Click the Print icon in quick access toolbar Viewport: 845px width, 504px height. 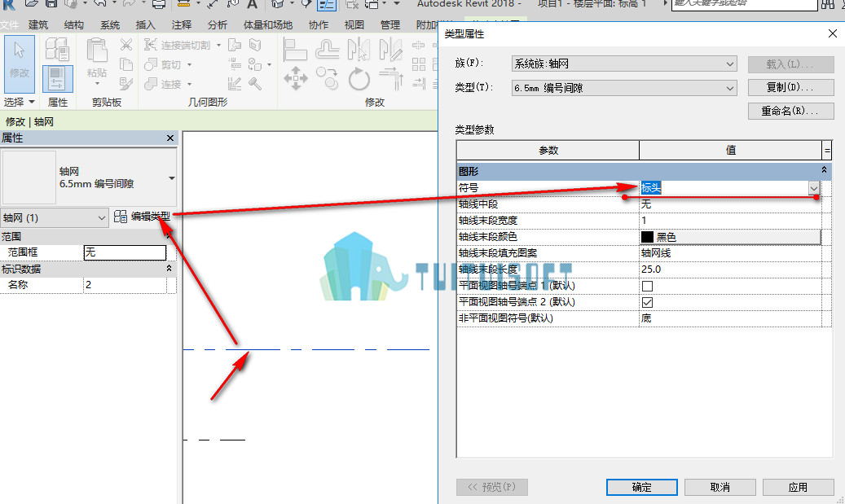tap(158, 4)
